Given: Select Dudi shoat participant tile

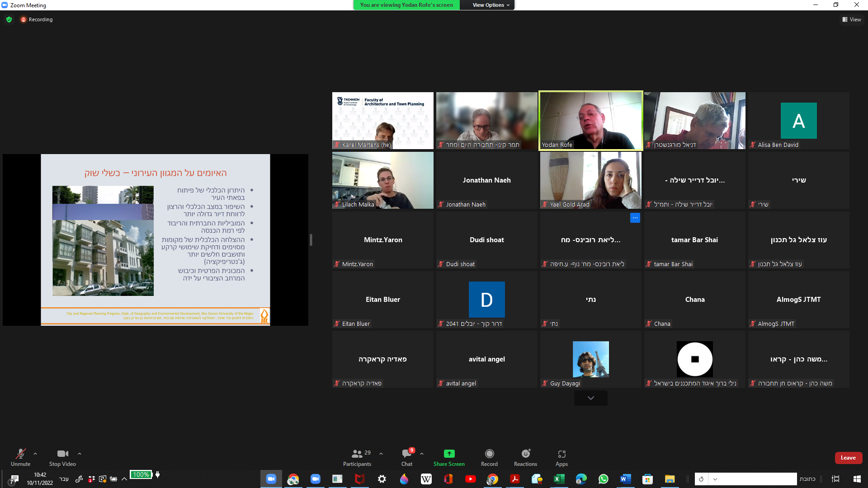Looking at the screenshot, I should coord(487,240).
